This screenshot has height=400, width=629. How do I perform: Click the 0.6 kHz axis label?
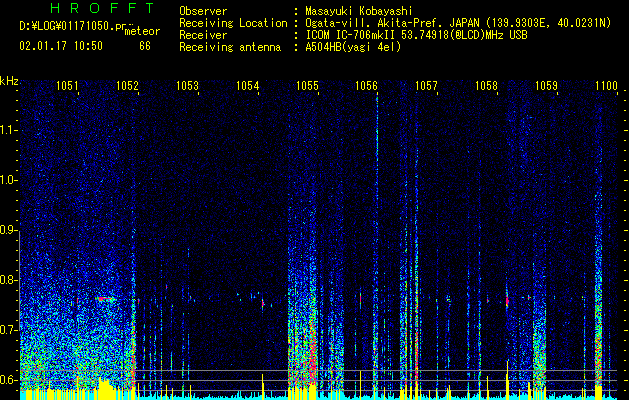point(9,380)
